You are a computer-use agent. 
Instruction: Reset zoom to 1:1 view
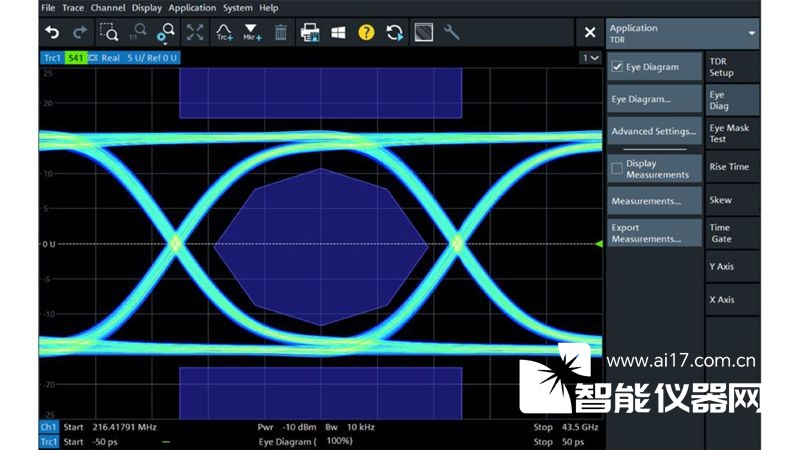137,33
